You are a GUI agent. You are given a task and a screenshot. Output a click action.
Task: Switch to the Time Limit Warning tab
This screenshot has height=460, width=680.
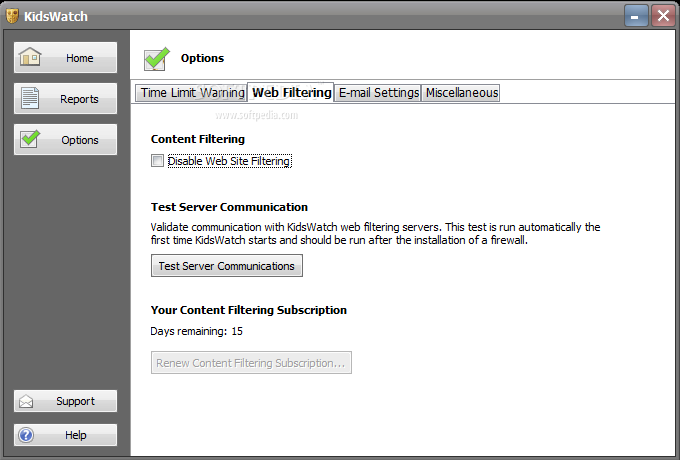[191, 93]
